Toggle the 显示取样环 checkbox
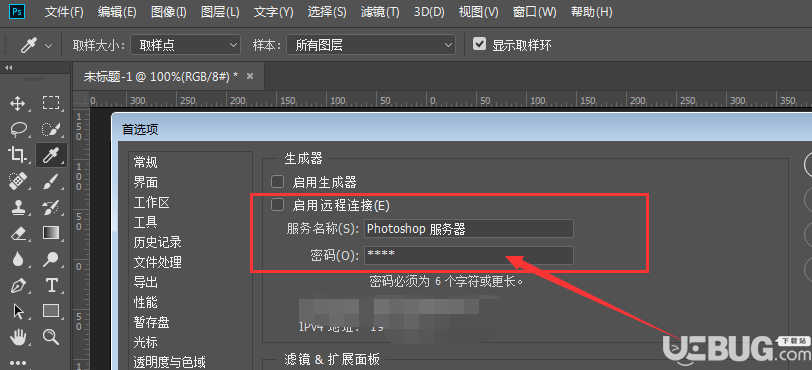 tap(480, 45)
